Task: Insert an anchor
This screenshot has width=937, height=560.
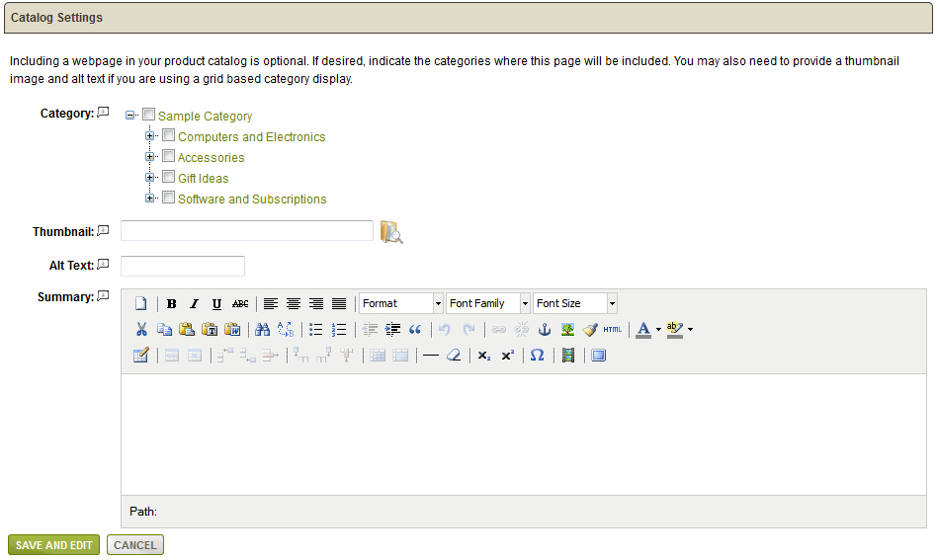Action: pos(545,329)
